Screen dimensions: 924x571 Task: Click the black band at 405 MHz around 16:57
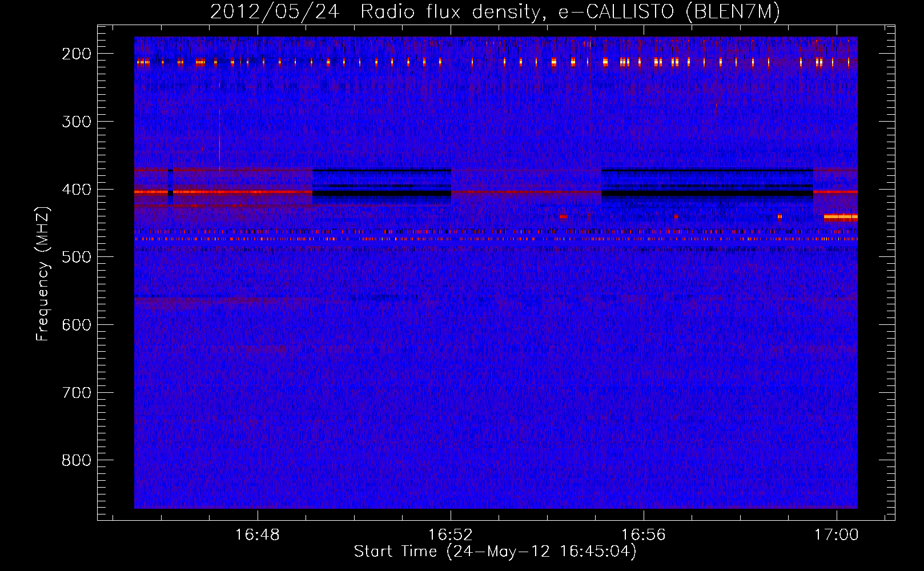coord(708,194)
